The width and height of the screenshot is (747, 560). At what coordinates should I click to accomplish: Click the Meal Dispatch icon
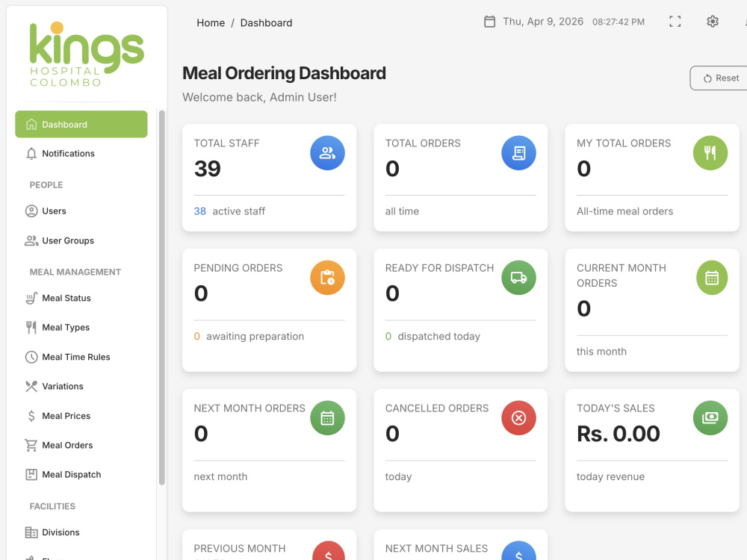click(31, 474)
